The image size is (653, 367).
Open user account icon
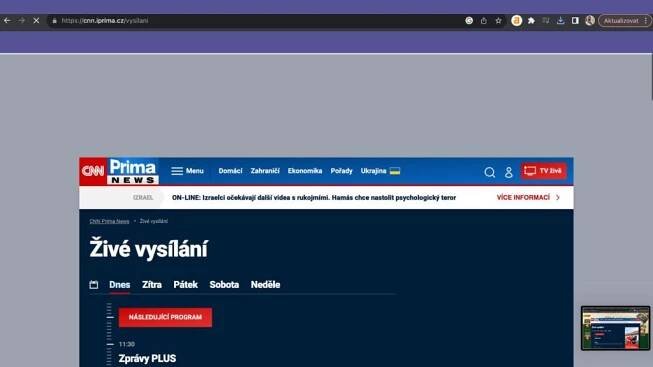click(508, 172)
